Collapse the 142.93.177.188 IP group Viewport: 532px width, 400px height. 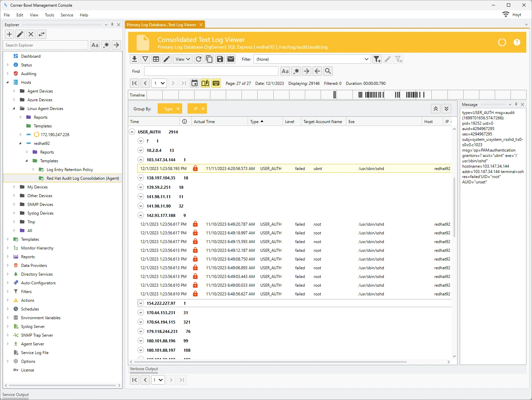click(141, 215)
